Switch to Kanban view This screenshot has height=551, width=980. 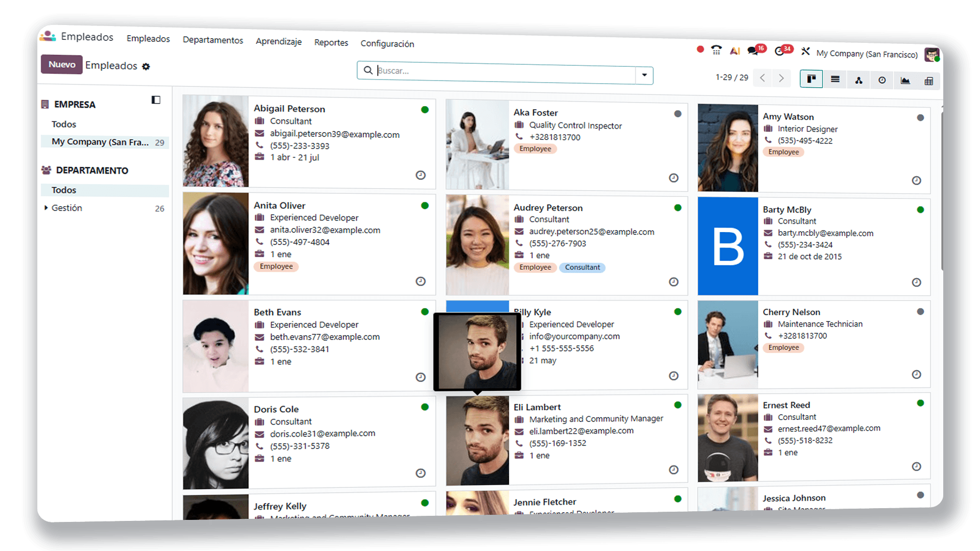[x=811, y=79]
